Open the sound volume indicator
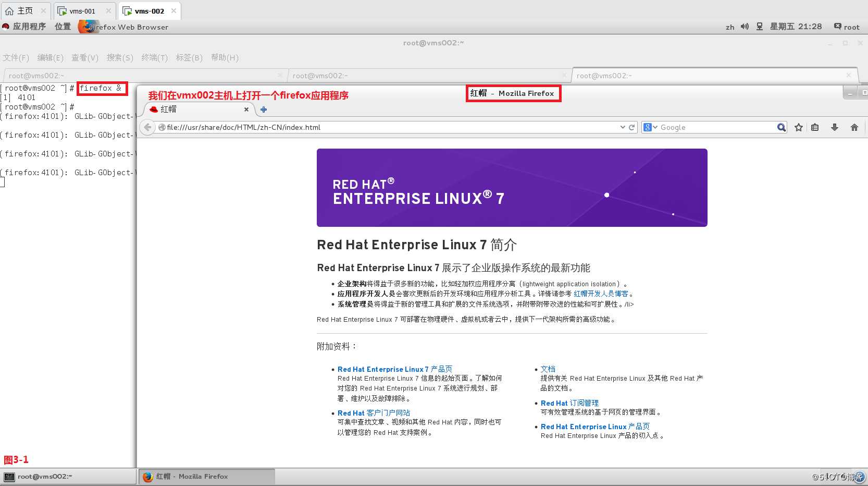868x486 pixels. point(745,27)
